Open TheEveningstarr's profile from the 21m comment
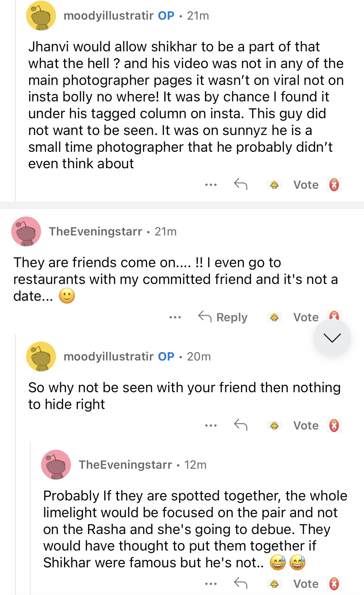 pos(95,231)
